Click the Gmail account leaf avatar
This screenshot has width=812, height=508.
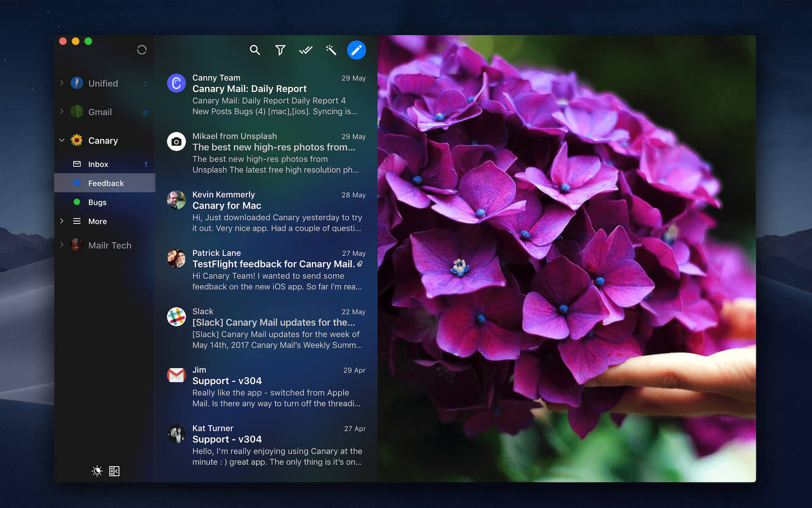[77, 112]
